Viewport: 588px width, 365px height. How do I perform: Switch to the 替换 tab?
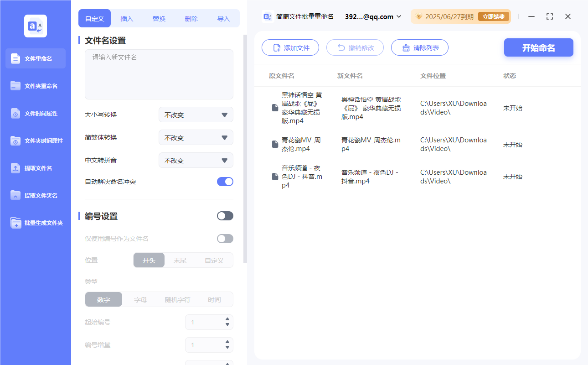[159, 18]
